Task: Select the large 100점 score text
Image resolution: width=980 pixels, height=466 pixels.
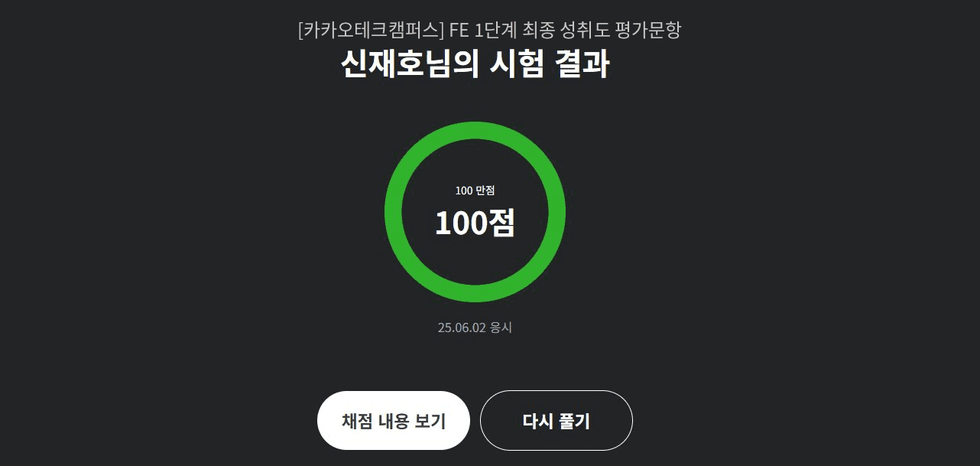Action: 475,223
